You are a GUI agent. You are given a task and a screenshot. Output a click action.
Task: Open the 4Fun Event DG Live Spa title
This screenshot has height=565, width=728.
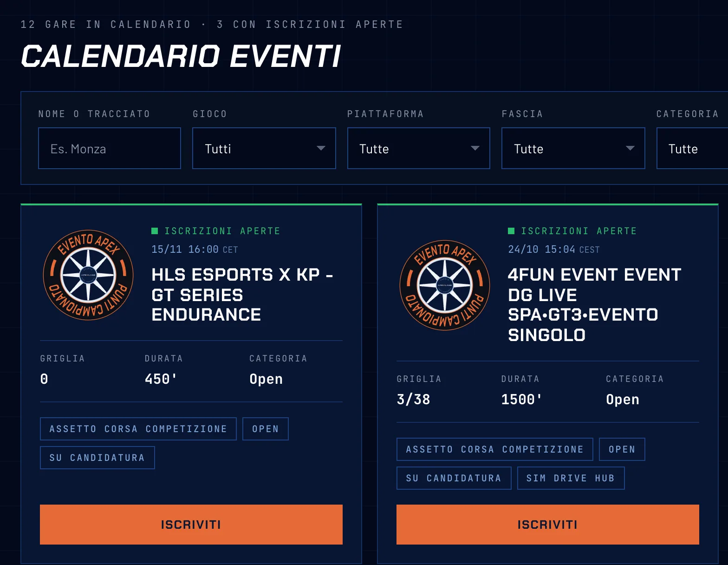pos(594,305)
